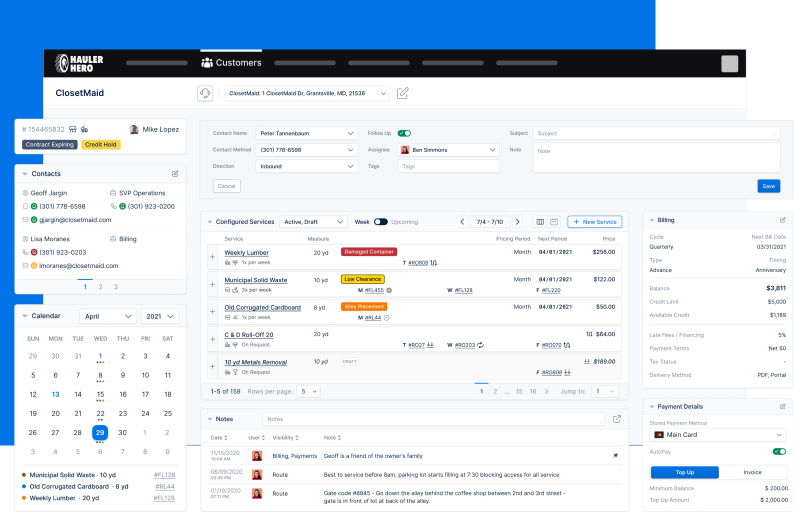Switch Configured Services to column view icon

(x=540, y=222)
